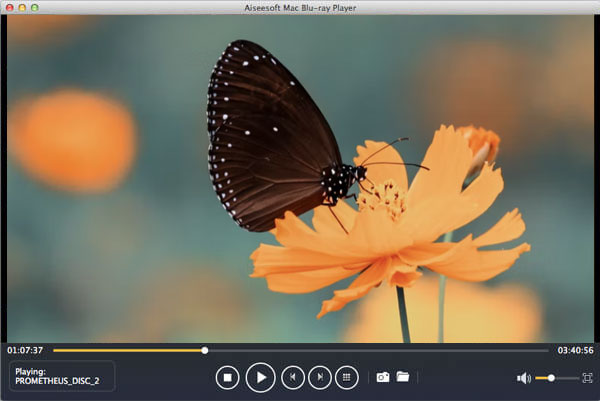The image size is (600, 401).
Task: Take a snapshot with the camera icon
Action: tap(383, 377)
